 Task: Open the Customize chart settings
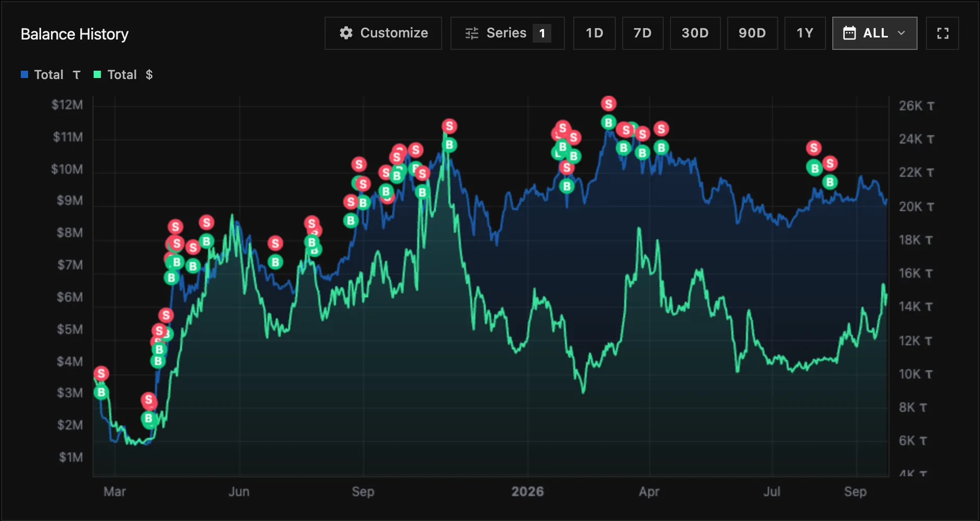coord(383,33)
